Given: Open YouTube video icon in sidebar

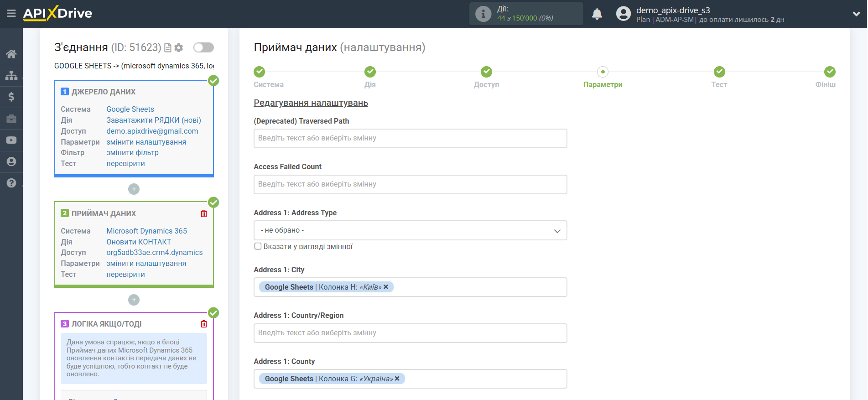Looking at the screenshot, I should [x=11, y=140].
